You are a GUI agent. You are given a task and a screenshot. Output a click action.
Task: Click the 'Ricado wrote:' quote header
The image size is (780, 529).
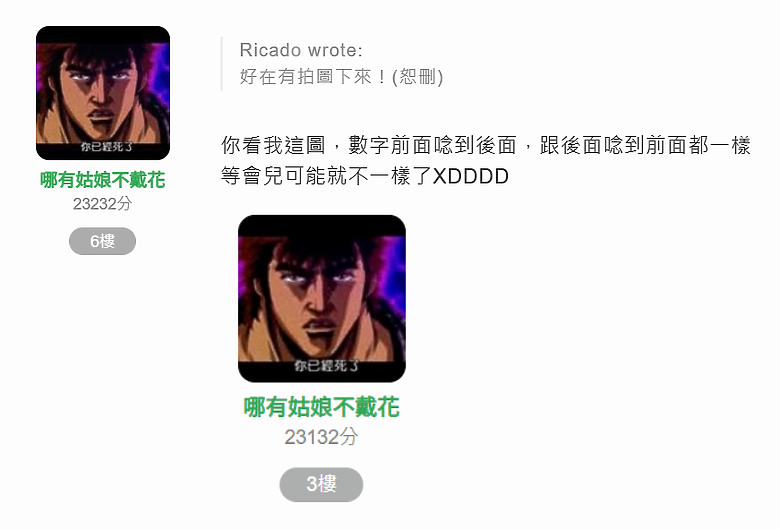(301, 50)
